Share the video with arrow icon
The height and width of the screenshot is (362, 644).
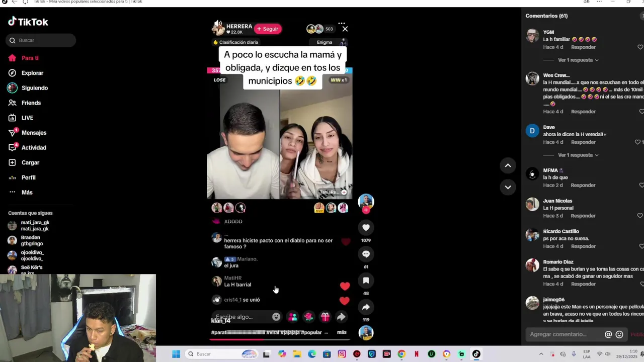[366, 307]
